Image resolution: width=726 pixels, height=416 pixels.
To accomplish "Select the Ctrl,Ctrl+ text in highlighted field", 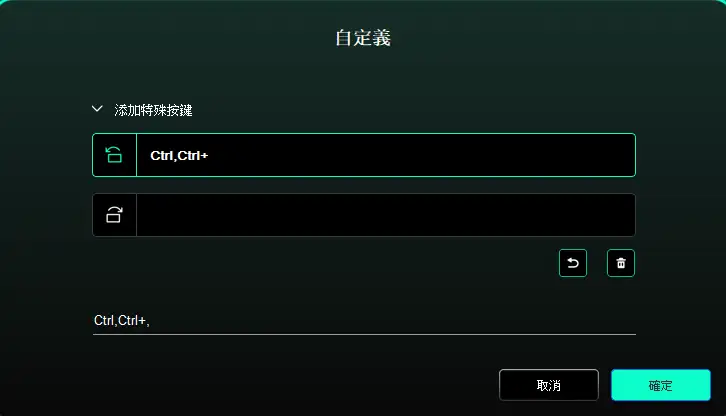I will pos(179,156).
